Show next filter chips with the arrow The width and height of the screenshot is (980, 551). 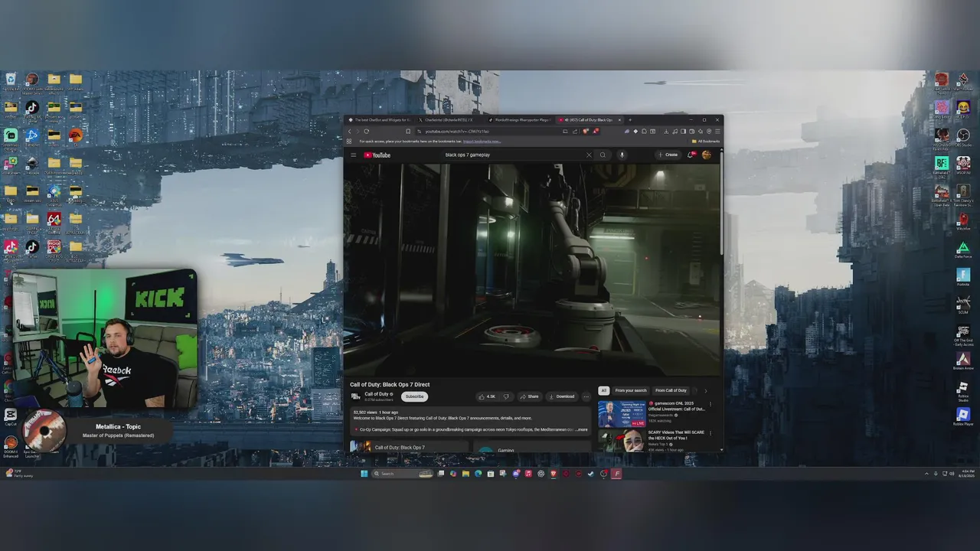tap(706, 390)
